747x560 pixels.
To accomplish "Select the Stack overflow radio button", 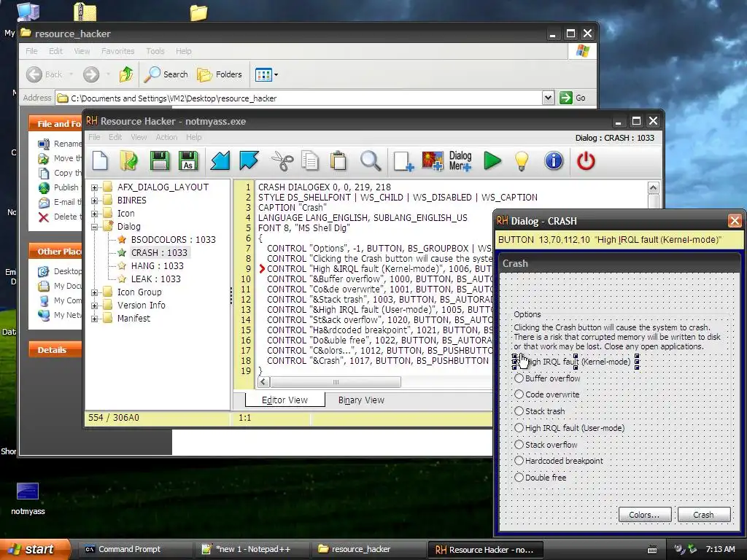I will click(x=519, y=444).
